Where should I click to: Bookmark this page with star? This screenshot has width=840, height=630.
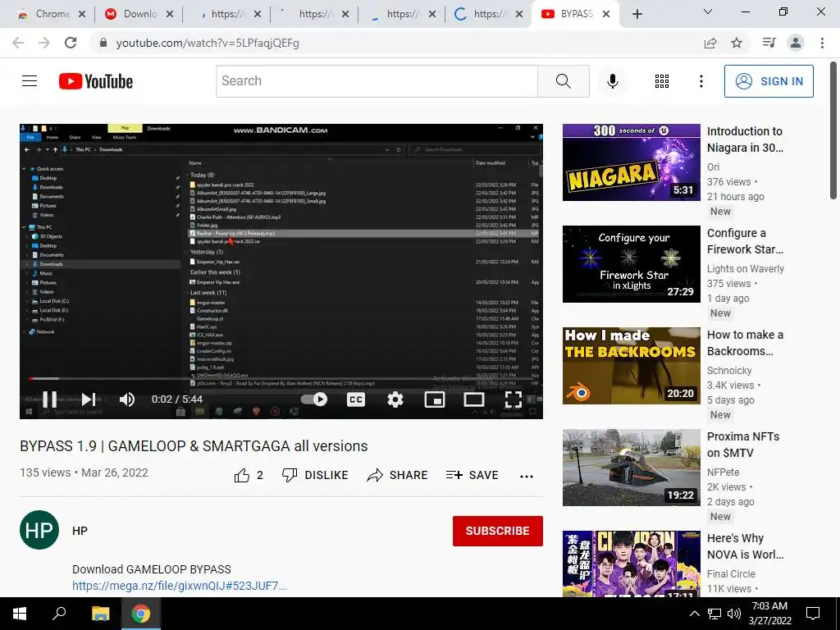click(x=737, y=43)
